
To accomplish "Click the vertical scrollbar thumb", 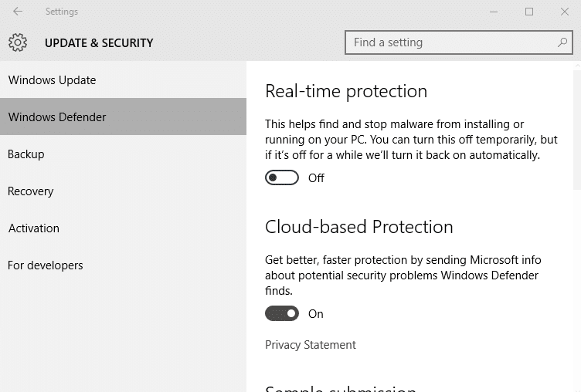I will 576,127.
